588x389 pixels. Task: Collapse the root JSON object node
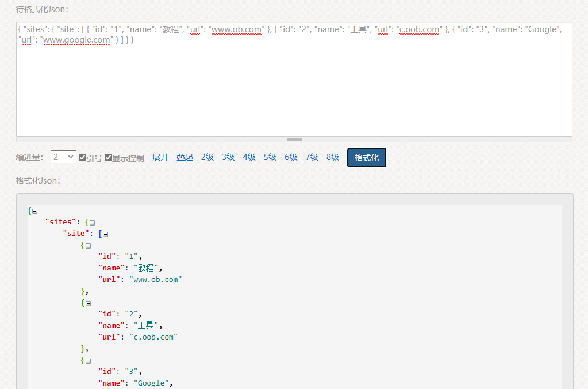(x=34, y=211)
